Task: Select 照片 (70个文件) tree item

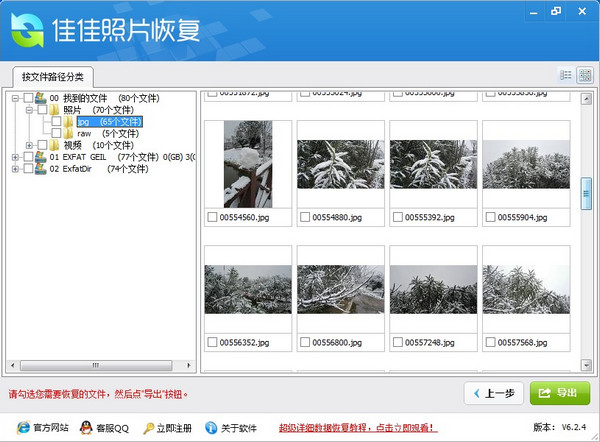Action: (98, 110)
